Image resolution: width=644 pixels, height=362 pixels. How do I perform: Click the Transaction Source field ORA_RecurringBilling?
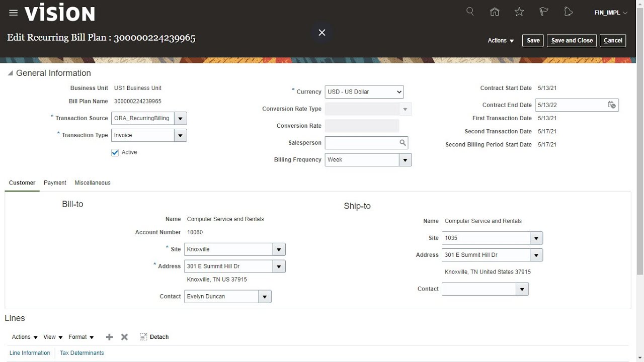143,118
